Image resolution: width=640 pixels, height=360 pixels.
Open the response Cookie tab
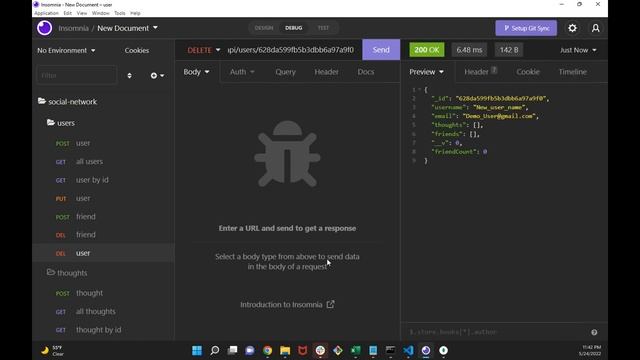(x=528, y=72)
